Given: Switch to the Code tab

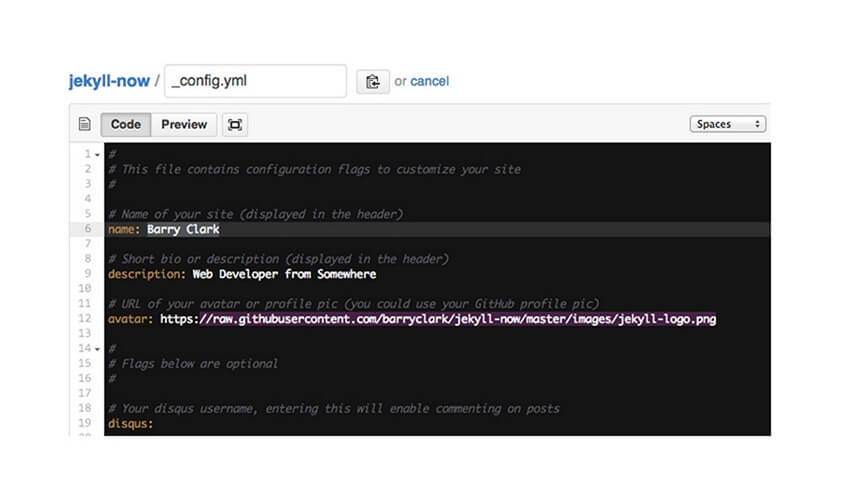Looking at the screenshot, I should pos(126,125).
